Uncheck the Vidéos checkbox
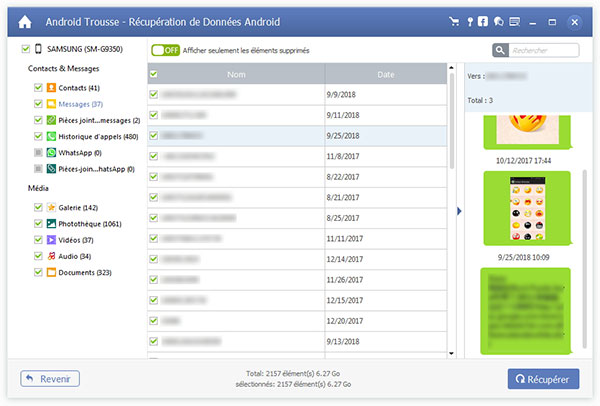 click(x=37, y=240)
